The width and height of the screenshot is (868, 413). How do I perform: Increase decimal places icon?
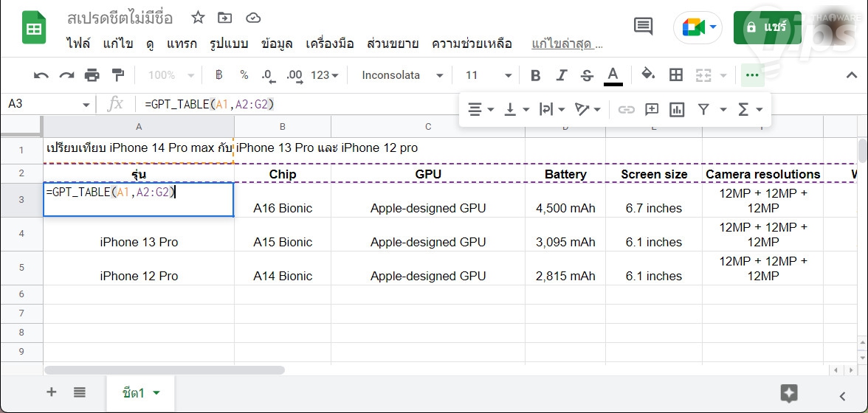(x=295, y=76)
